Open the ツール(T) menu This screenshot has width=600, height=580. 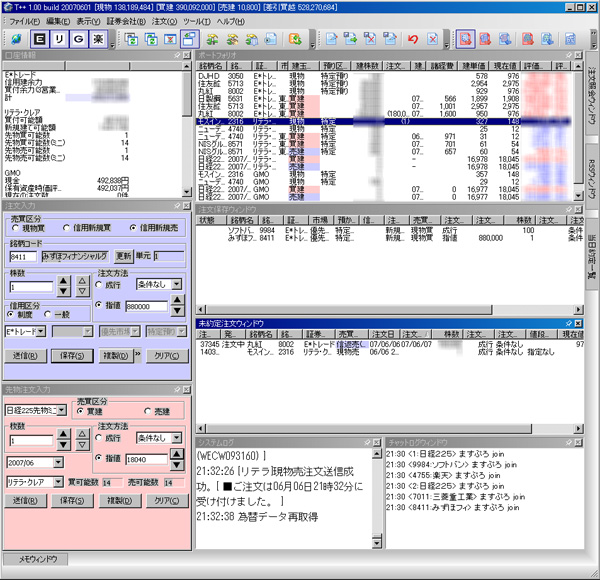197,21
